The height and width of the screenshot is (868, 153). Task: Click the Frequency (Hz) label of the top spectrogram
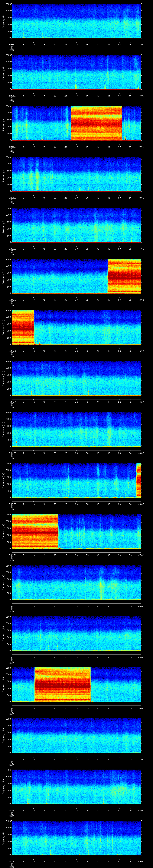(x=3, y=21)
